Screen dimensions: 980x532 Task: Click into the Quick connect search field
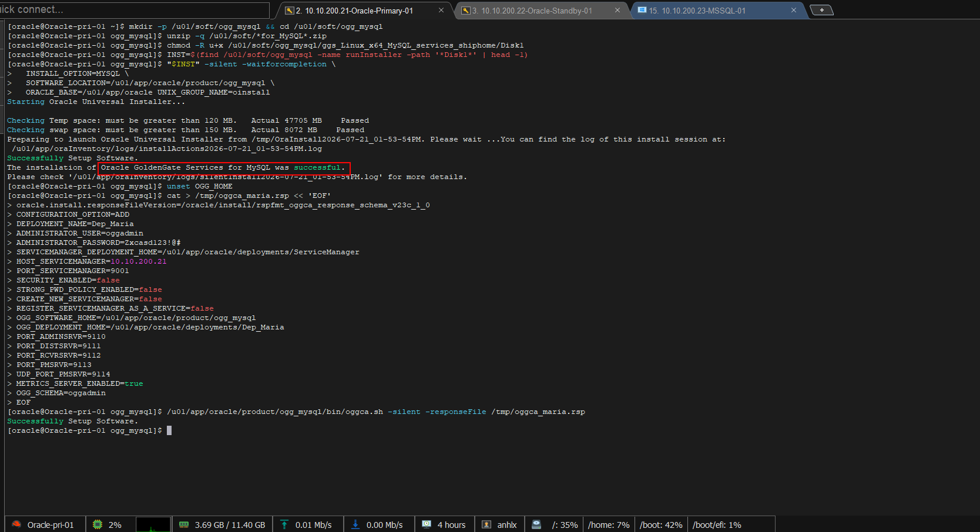pos(135,9)
